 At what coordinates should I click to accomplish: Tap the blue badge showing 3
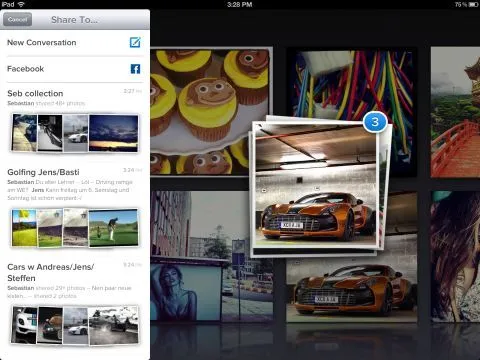click(x=375, y=122)
